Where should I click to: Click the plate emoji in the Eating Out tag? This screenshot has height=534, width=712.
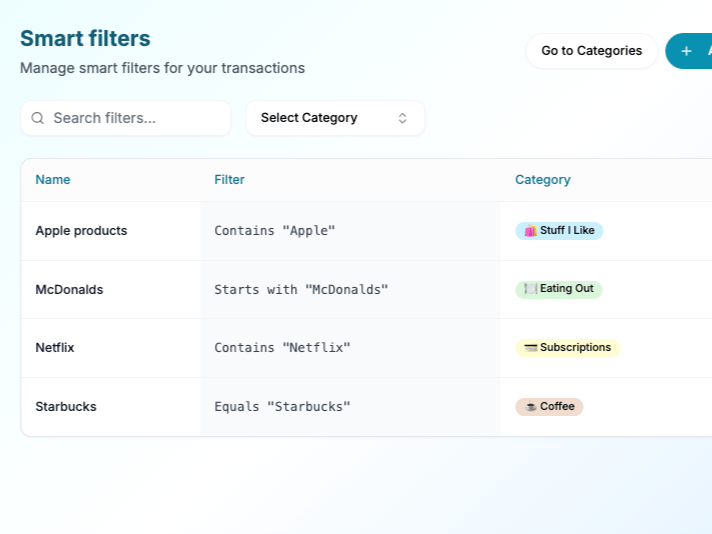click(x=530, y=289)
